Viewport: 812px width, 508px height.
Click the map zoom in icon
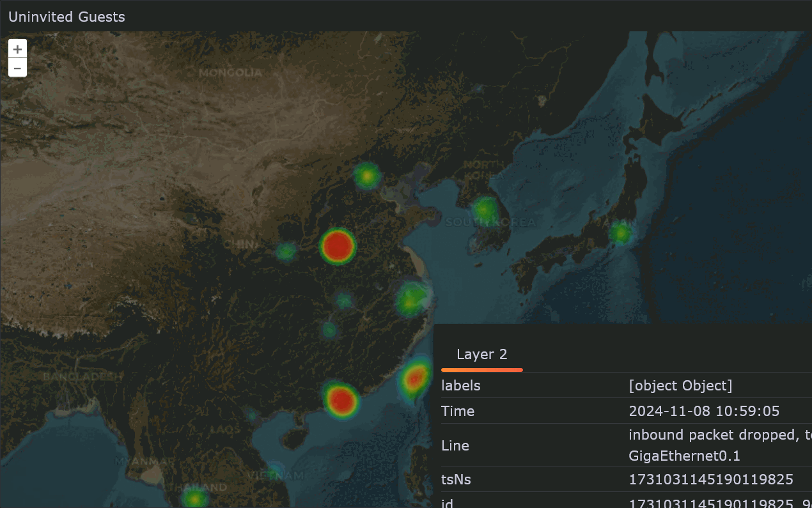(x=17, y=49)
